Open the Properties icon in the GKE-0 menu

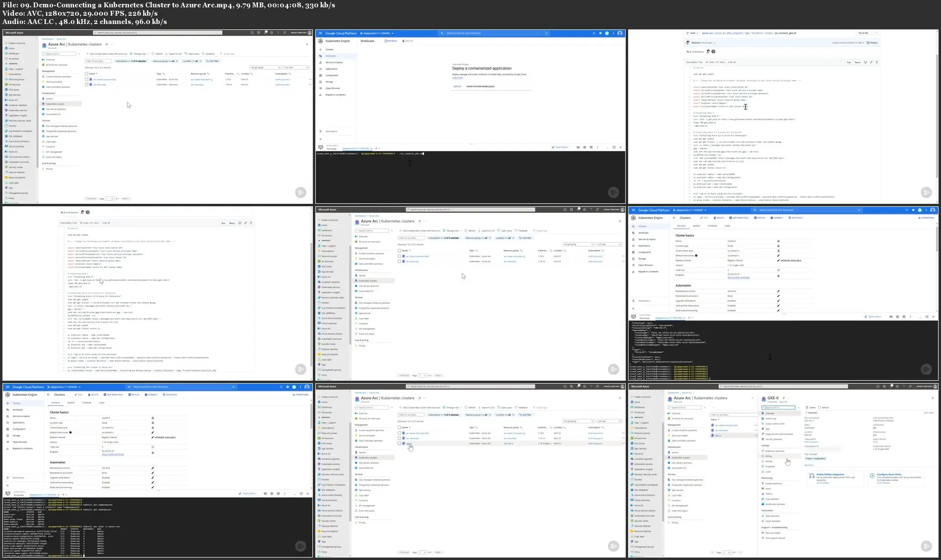[763, 466]
